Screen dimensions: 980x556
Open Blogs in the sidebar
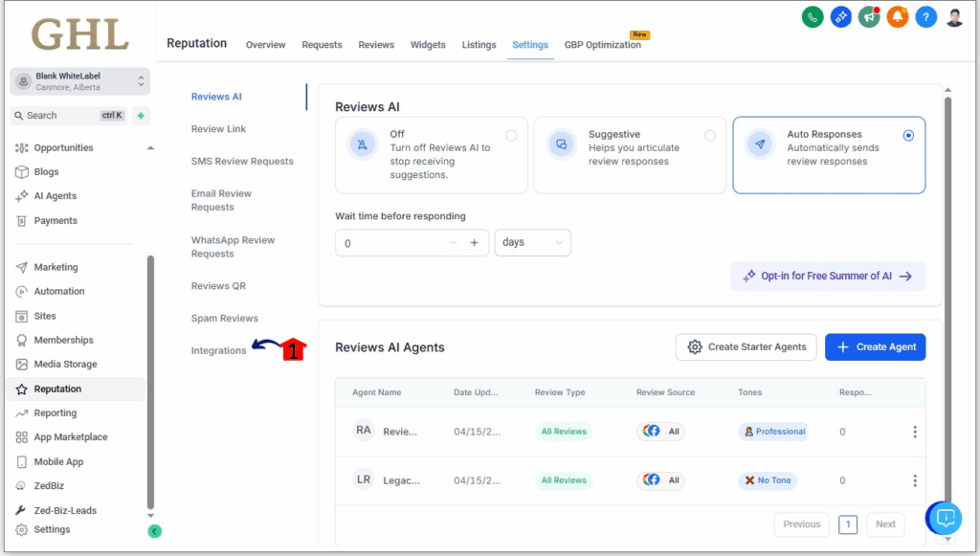click(46, 172)
